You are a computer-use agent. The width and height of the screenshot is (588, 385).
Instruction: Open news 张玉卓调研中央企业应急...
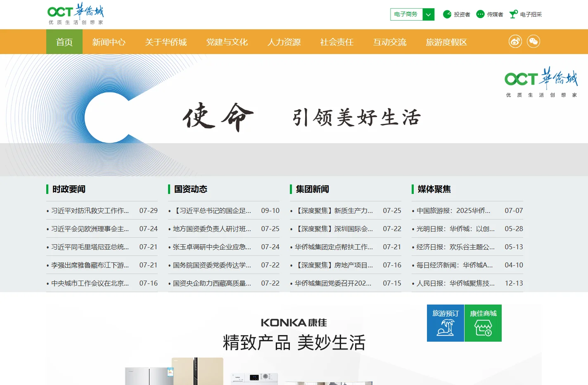[x=212, y=247]
